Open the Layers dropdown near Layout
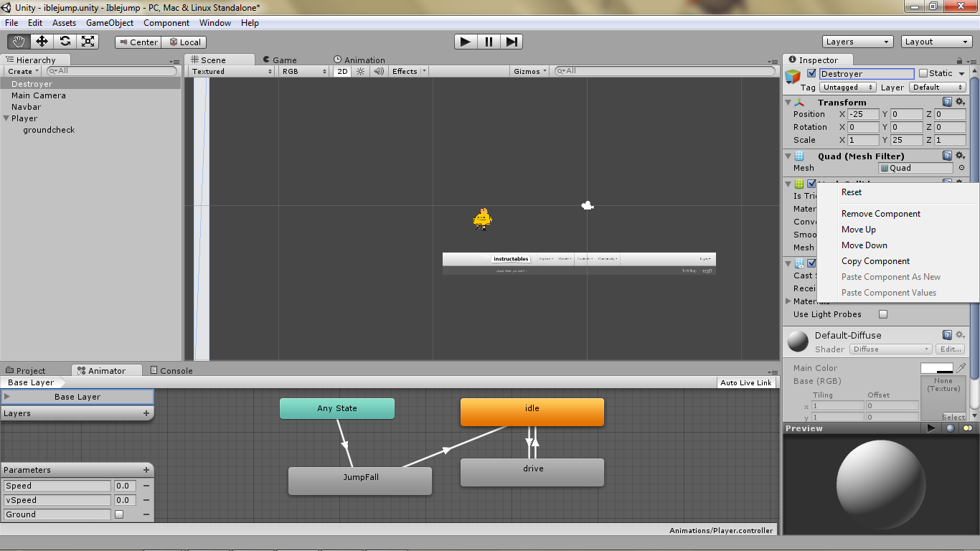 pyautogui.click(x=857, y=41)
